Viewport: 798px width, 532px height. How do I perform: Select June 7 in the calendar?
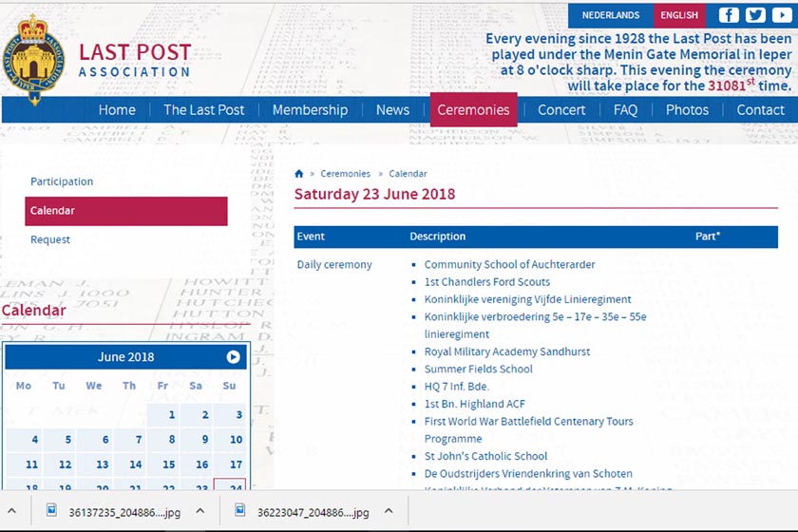pos(130,439)
